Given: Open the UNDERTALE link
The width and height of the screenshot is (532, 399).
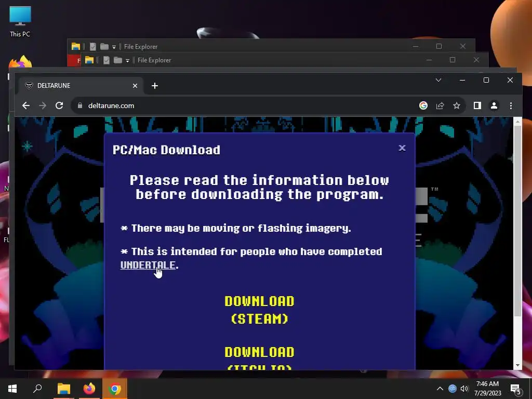Looking at the screenshot, I should 148,265.
